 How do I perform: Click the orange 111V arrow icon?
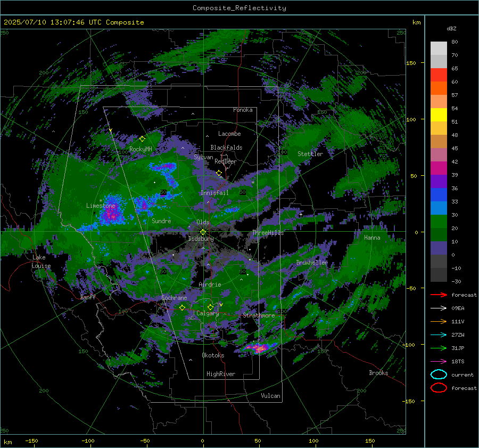pyautogui.click(x=439, y=321)
